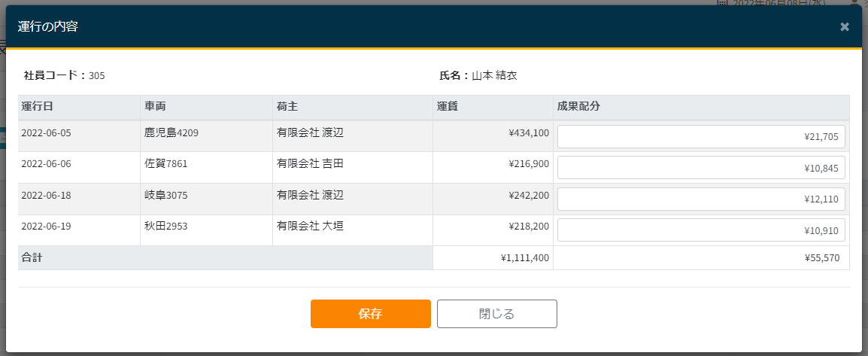Select the shipper cell 有限会社 吉田
Image resolution: width=868 pixels, height=356 pixels.
coord(310,163)
